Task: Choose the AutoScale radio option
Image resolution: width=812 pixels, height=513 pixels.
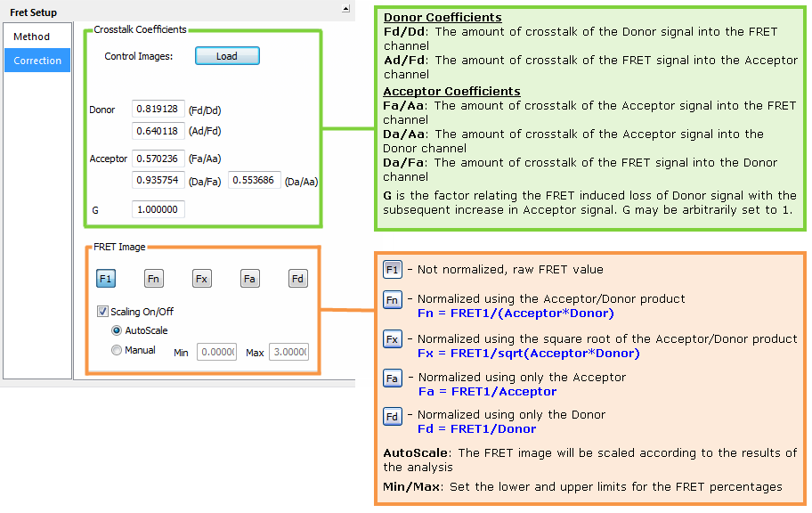Action: click(117, 330)
